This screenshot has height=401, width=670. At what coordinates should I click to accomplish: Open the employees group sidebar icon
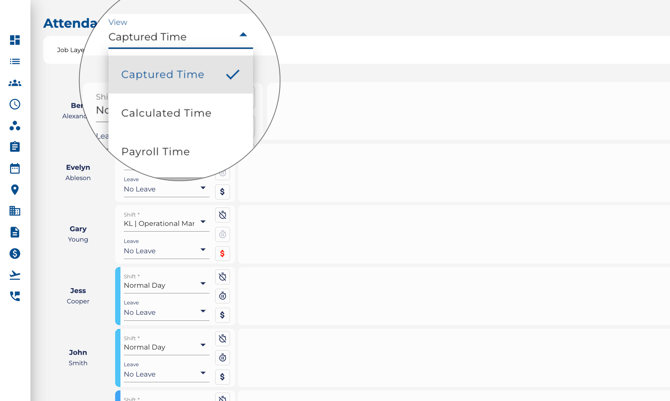click(x=15, y=83)
